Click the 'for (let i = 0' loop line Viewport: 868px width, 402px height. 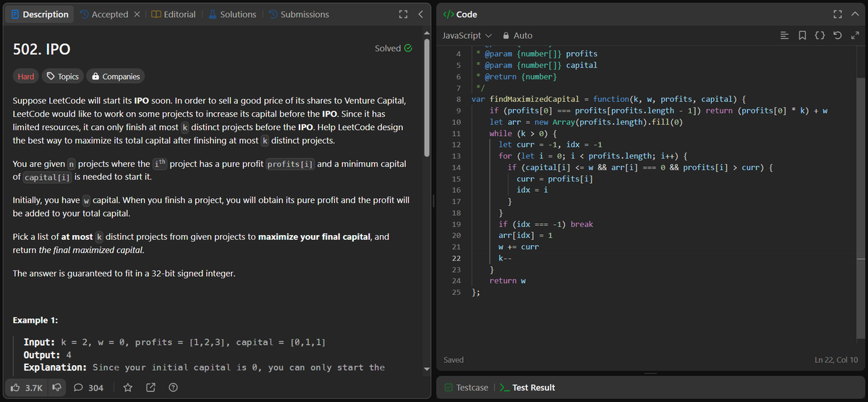592,156
